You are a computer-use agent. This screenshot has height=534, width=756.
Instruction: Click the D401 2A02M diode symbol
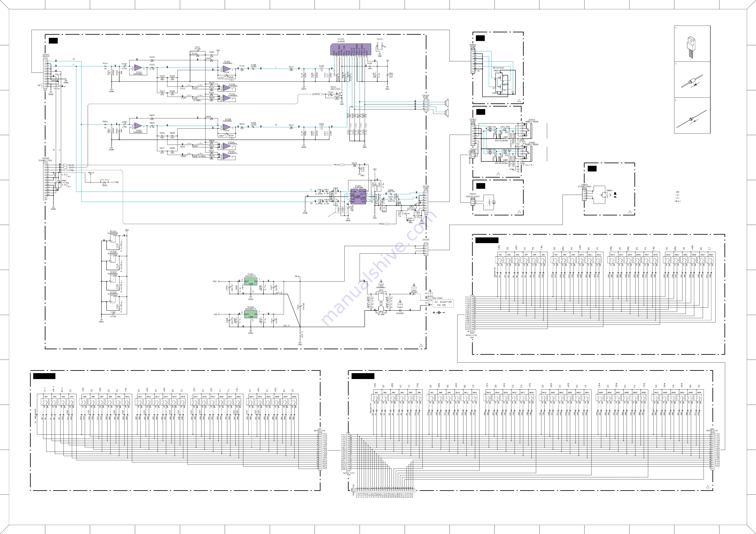click(414, 294)
